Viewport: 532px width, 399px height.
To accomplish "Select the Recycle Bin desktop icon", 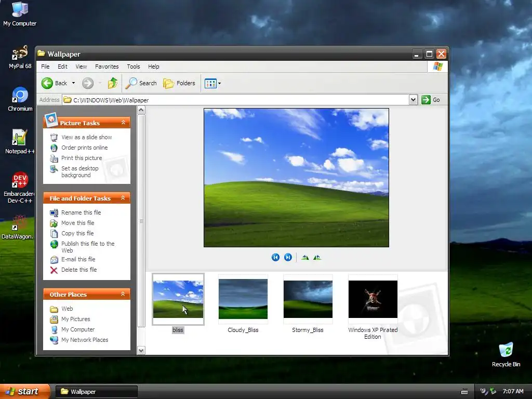I will 506,355.
